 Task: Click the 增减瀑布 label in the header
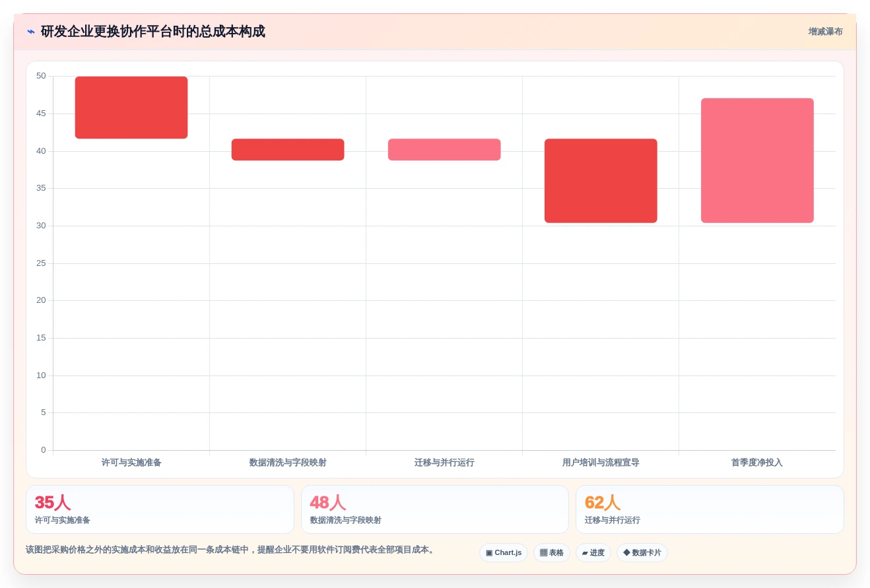tap(825, 32)
